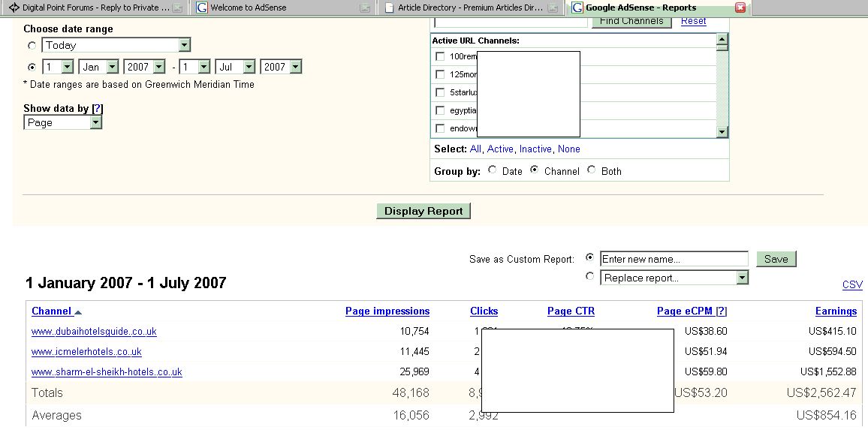
Task: Click the Digital Point tab favicon
Action: [14, 8]
